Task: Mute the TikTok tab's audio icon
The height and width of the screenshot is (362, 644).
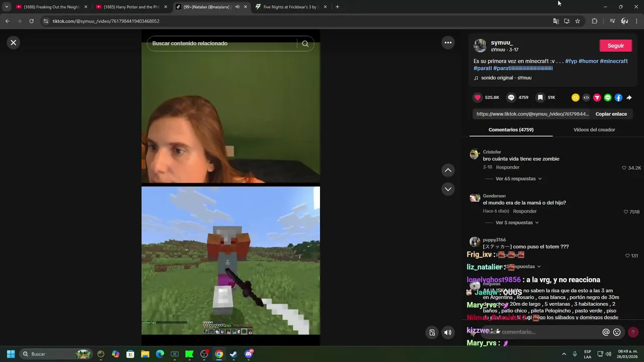Action: point(237,7)
